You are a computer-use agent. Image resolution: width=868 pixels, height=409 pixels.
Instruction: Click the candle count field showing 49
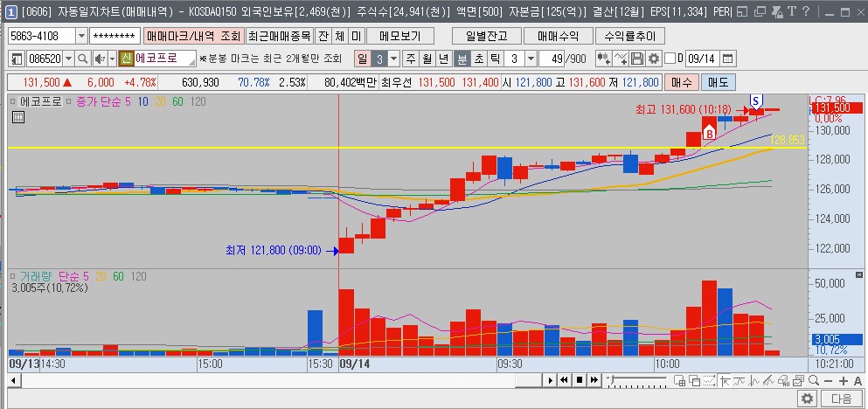point(550,59)
